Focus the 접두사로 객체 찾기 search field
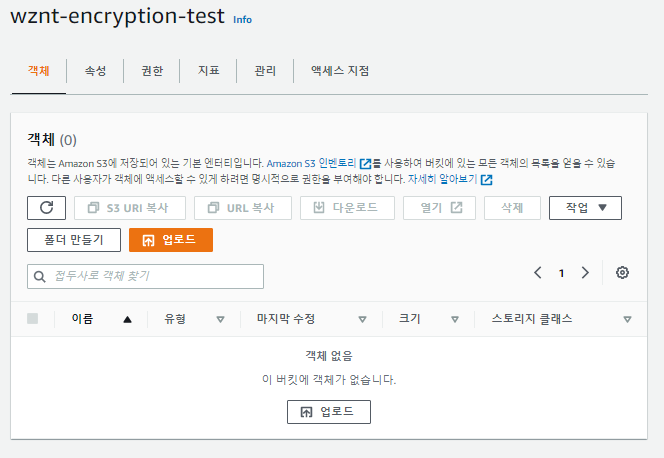The image size is (664, 458). click(x=145, y=277)
